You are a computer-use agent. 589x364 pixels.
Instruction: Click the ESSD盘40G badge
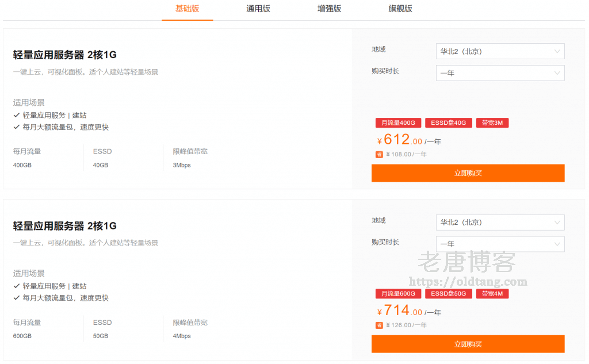tap(449, 122)
